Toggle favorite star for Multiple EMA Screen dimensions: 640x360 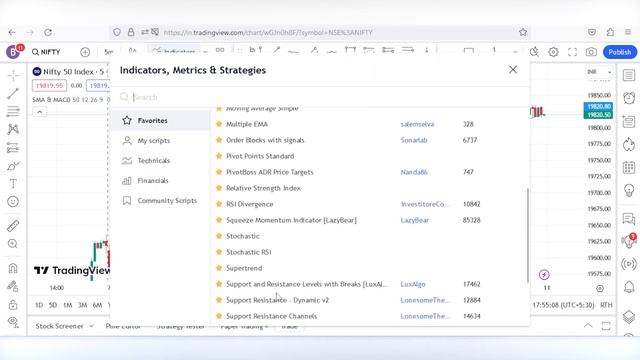click(x=219, y=124)
